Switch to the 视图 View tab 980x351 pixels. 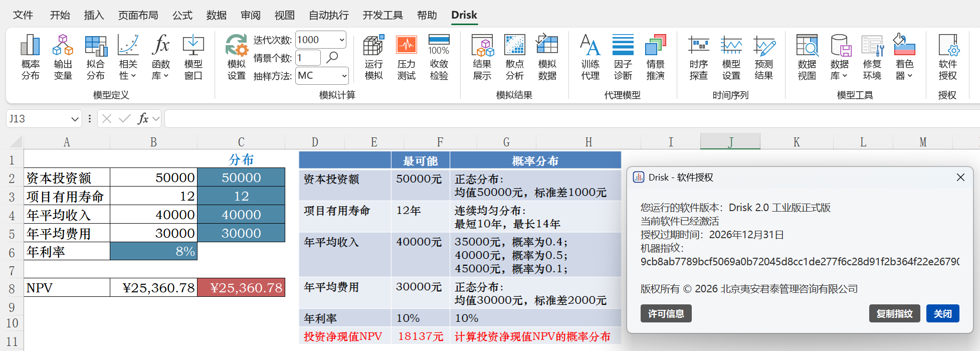pos(285,15)
